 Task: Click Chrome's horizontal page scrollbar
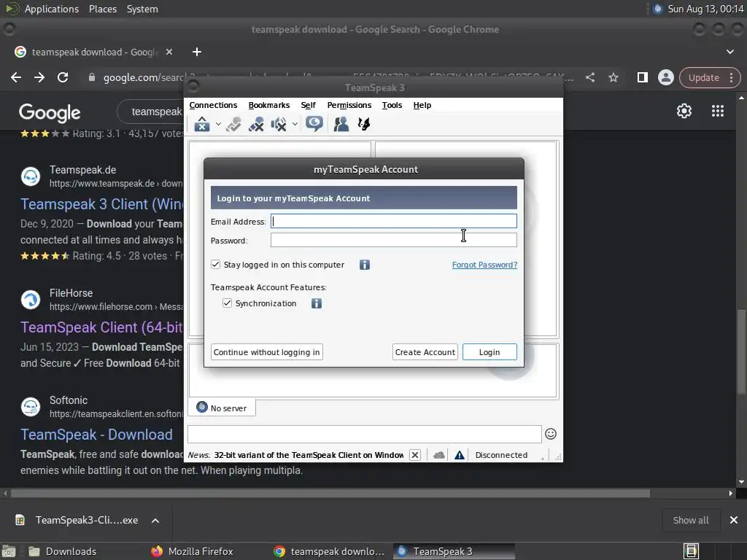[x=330, y=494]
